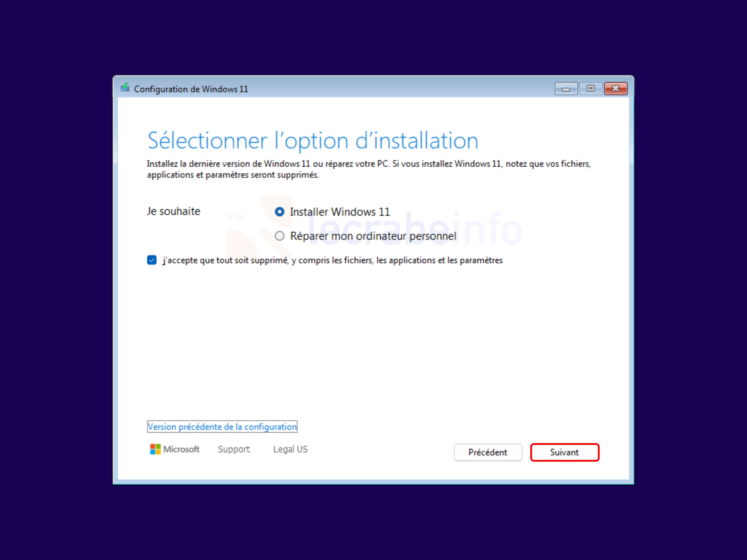Minimize the Configuration de Windows 11 window
The width and height of the screenshot is (747, 560).
[x=566, y=89]
